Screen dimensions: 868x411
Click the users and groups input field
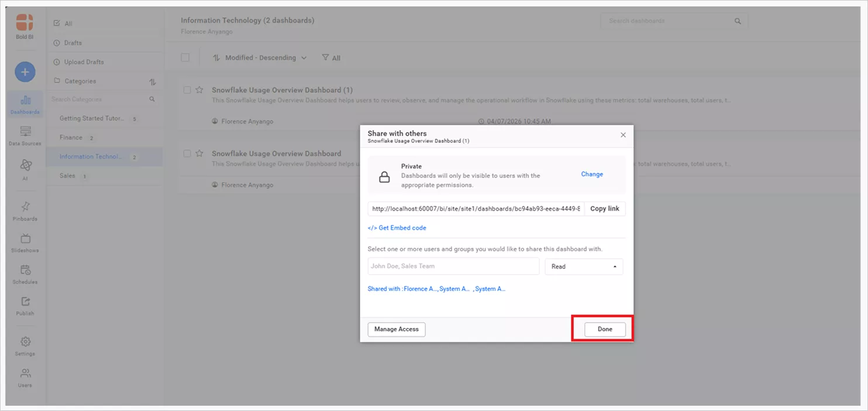(x=453, y=266)
